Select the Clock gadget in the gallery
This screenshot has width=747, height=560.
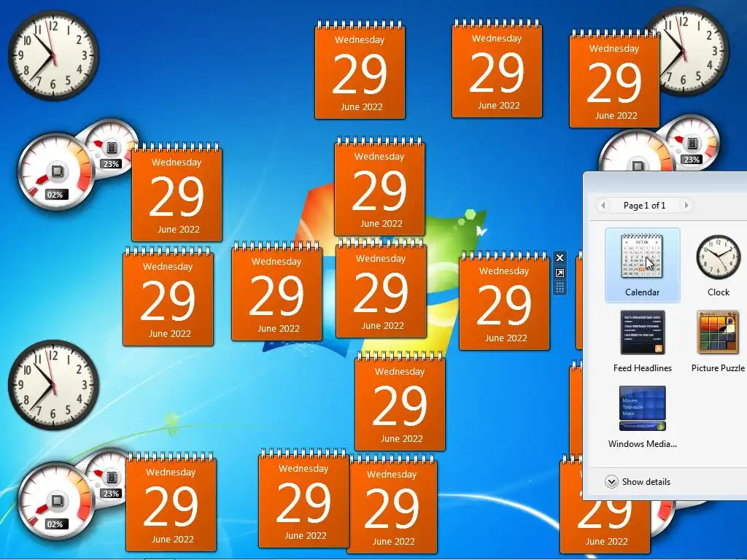pos(718,265)
